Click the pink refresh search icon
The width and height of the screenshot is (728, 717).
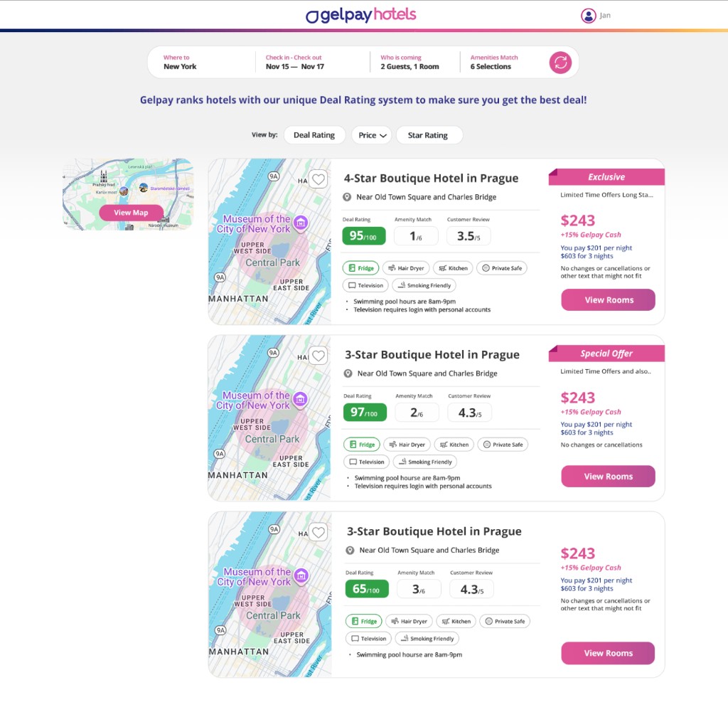[560, 63]
